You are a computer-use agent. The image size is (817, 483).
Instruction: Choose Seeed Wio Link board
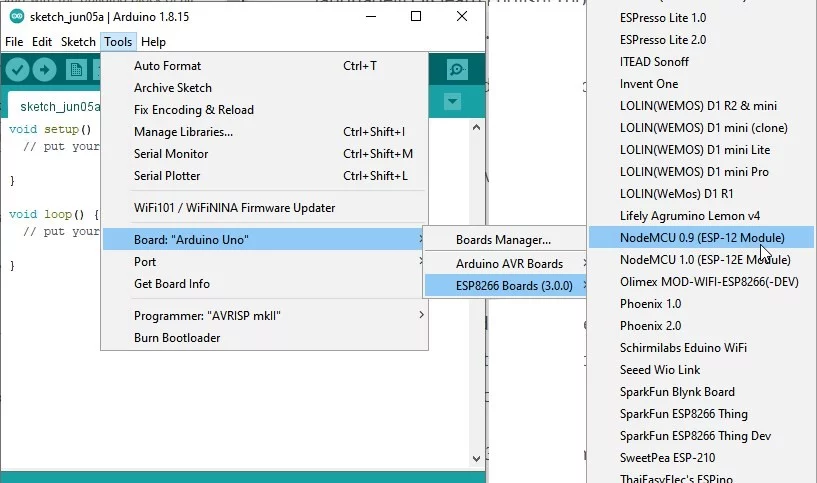(701, 369)
